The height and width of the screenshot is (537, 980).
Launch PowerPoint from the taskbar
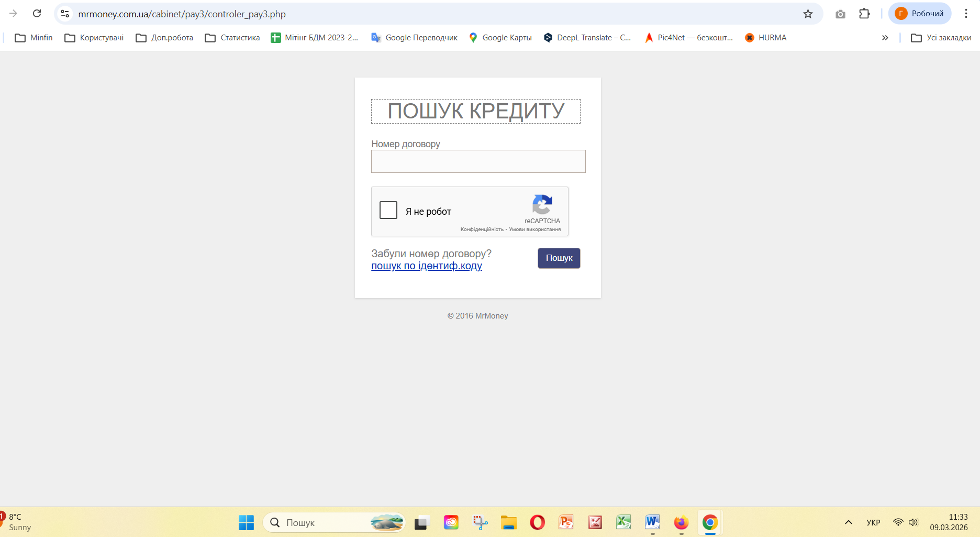coord(566,522)
